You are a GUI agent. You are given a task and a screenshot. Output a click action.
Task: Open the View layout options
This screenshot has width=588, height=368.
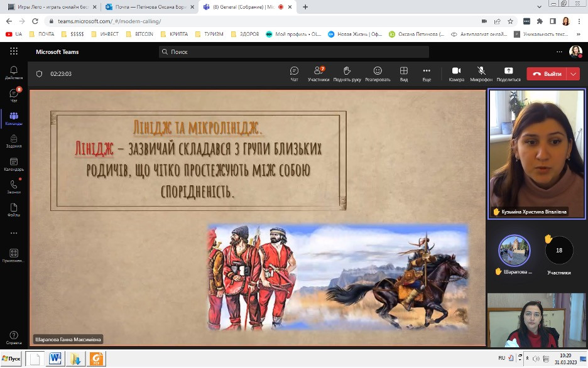click(404, 73)
